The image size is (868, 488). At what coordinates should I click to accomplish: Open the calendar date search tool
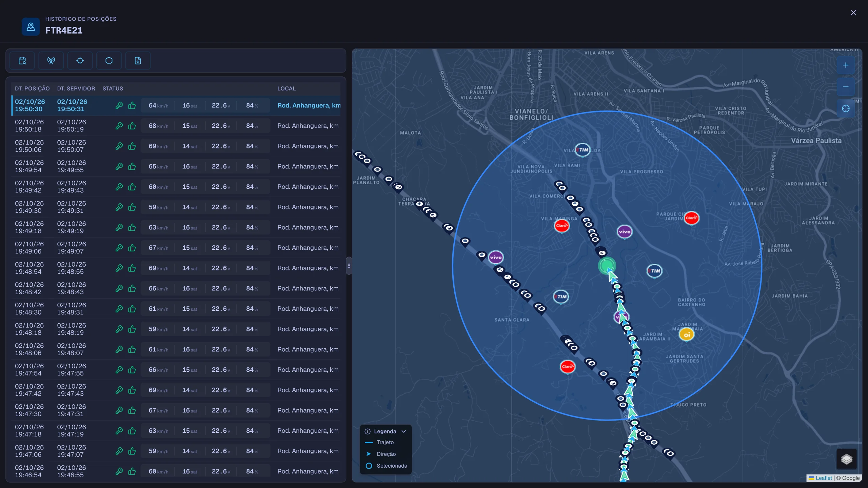coord(22,61)
